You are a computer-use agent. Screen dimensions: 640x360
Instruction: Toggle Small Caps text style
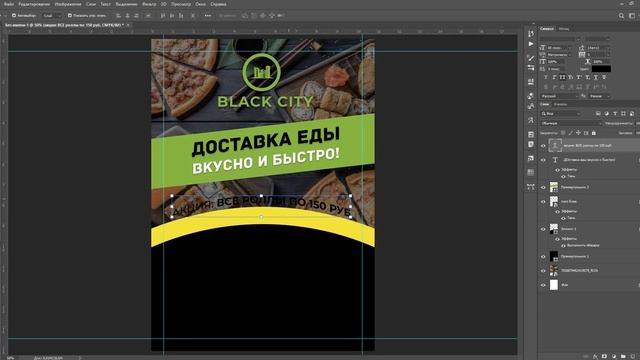pyautogui.click(x=571, y=78)
